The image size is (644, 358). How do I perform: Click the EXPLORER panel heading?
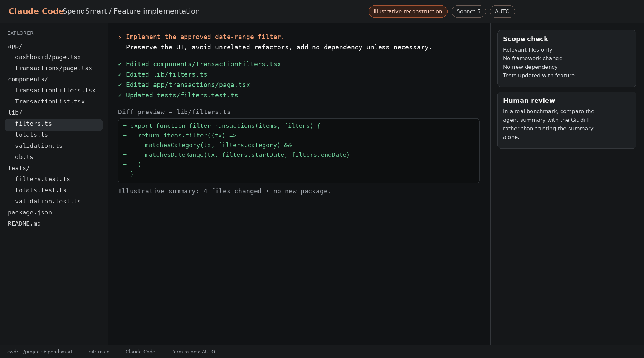[x=20, y=33]
